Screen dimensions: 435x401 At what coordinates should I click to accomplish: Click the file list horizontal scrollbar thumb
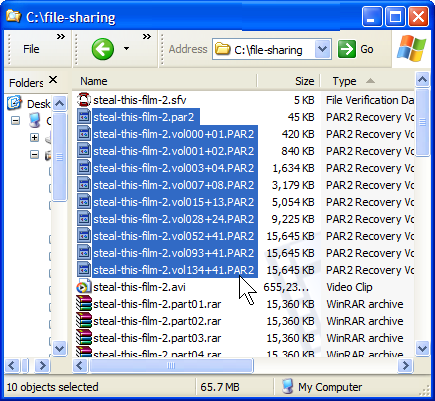171,366
